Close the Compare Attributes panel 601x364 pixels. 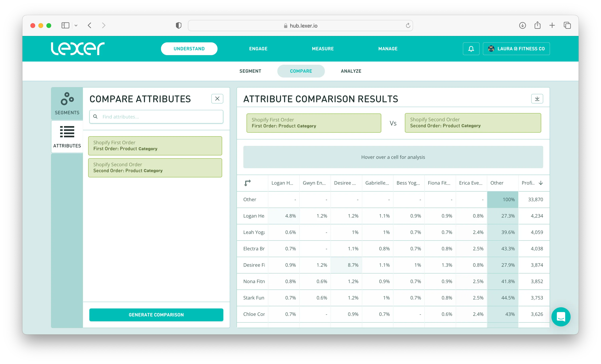(x=217, y=99)
